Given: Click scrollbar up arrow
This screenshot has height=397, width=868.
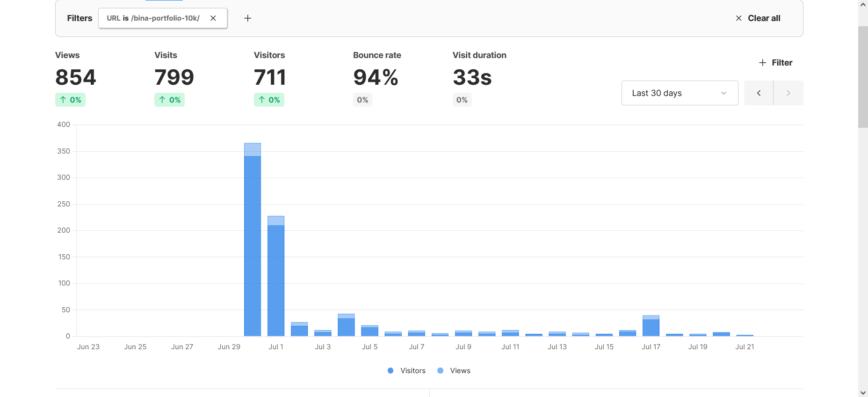Looking at the screenshot, I should 863,4.
